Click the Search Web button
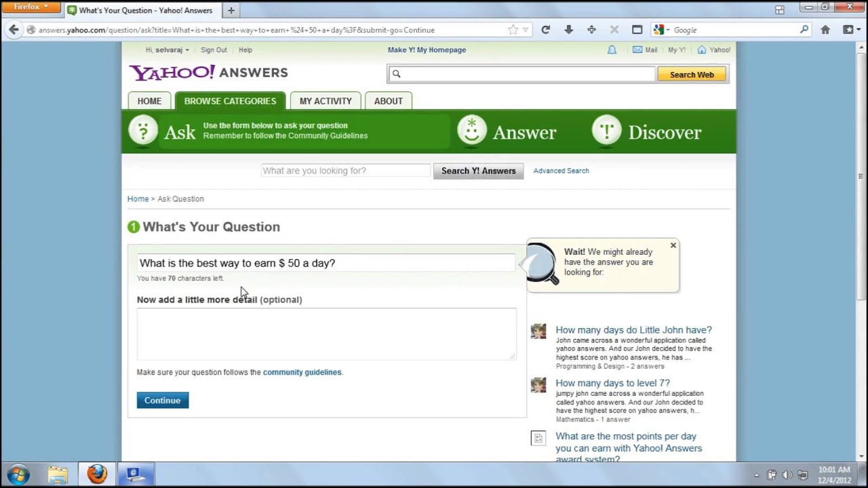The image size is (868, 488). 692,75
